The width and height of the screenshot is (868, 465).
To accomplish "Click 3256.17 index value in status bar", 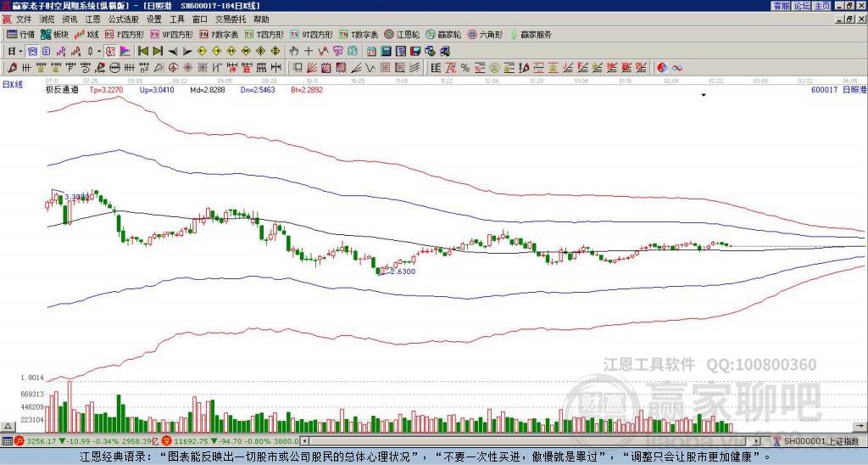I will point(42,441).
